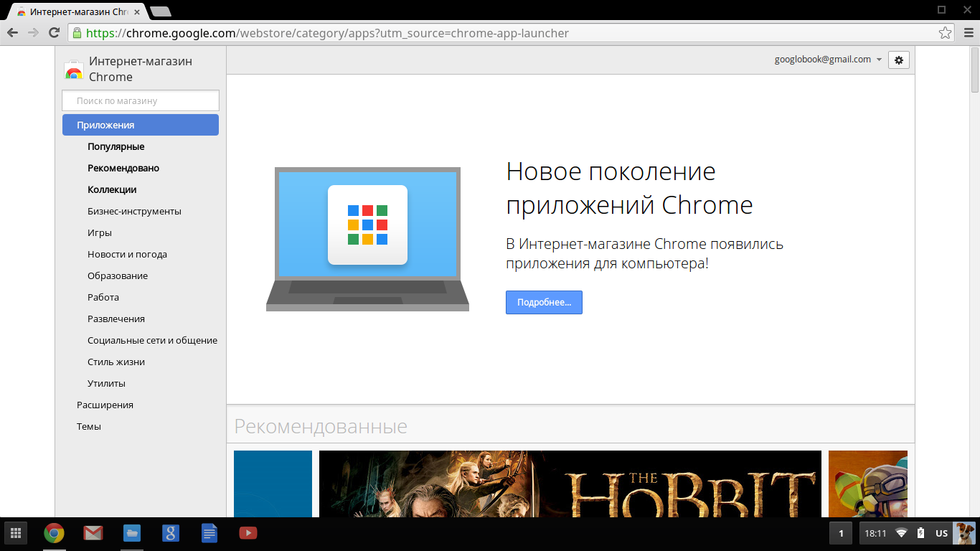The height and width of the screenshot is (551, 980).
Task: Open the app launcher grid in shelf
Action: coord(15,533)
